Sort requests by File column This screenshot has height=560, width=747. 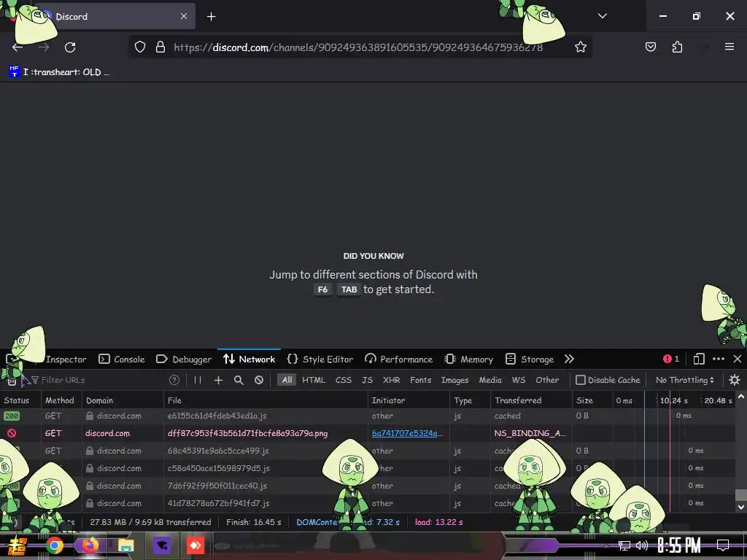[x=266, y=400]
